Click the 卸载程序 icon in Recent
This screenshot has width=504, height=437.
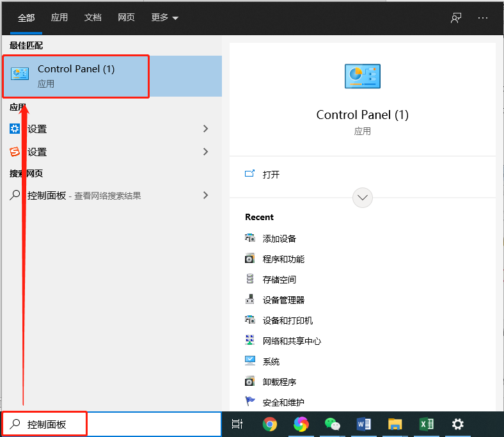[249, 381]
